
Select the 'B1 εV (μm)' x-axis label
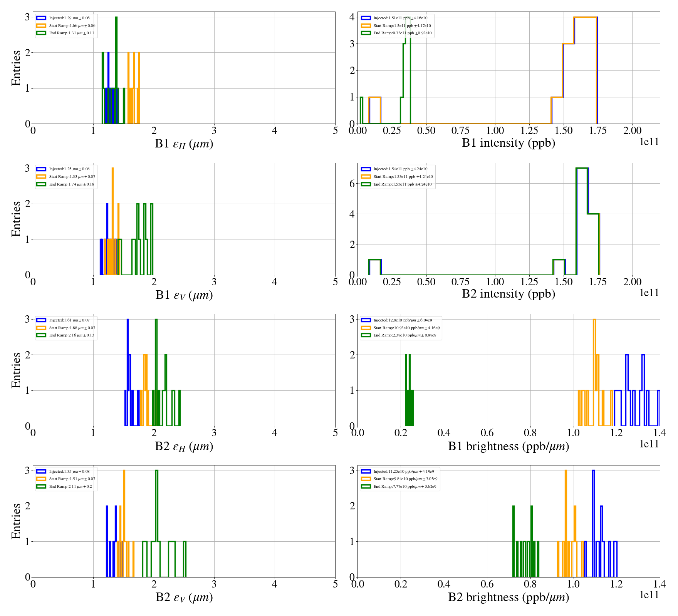tap(184, 295)
